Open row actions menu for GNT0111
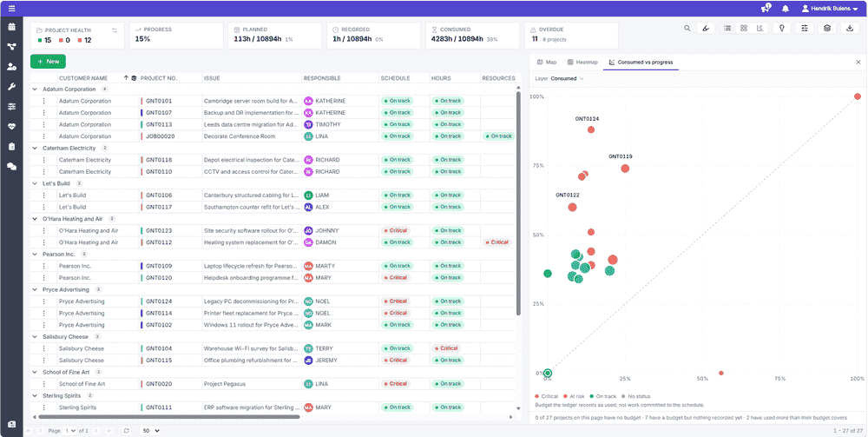 pyautogui.click(x=43, y=407)
